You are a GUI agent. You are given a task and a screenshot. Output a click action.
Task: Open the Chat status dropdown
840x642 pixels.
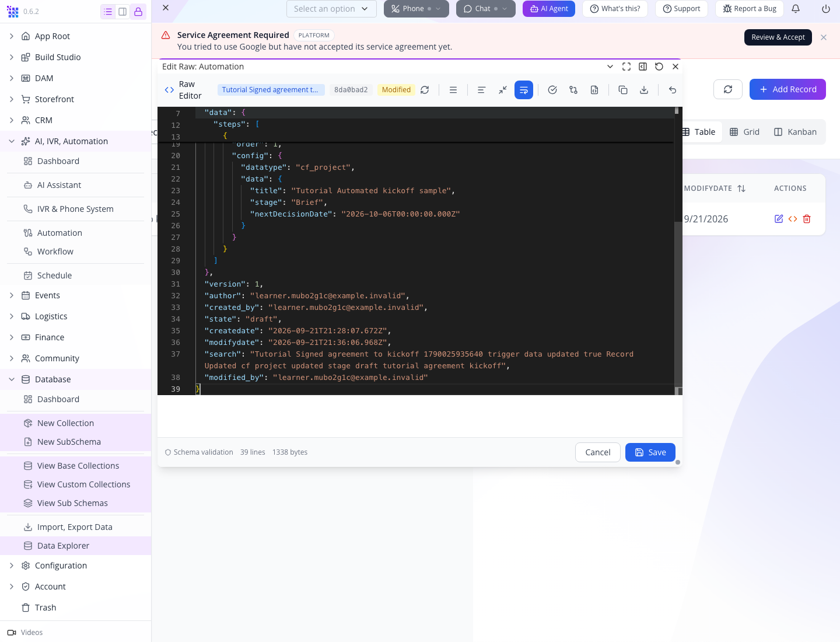(486, 9)
